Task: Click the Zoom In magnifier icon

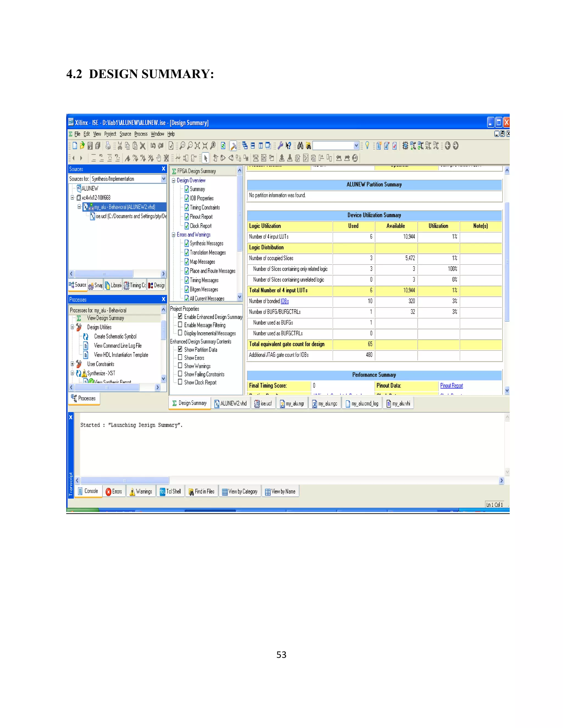Action: (183, 146)
